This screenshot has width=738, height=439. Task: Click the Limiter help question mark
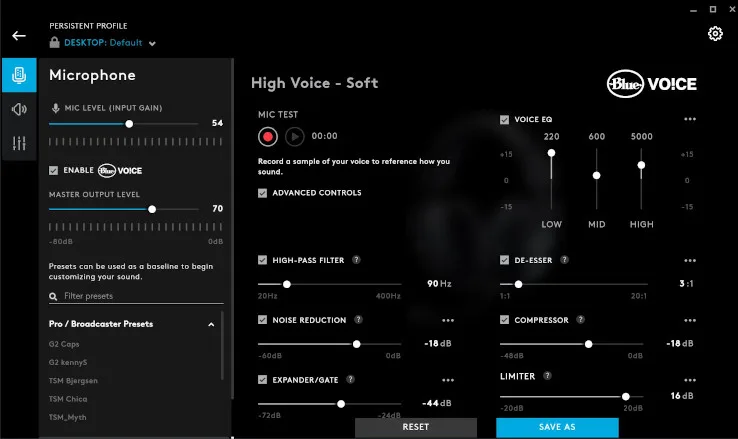pyautogui.click(x=548, y=376)
